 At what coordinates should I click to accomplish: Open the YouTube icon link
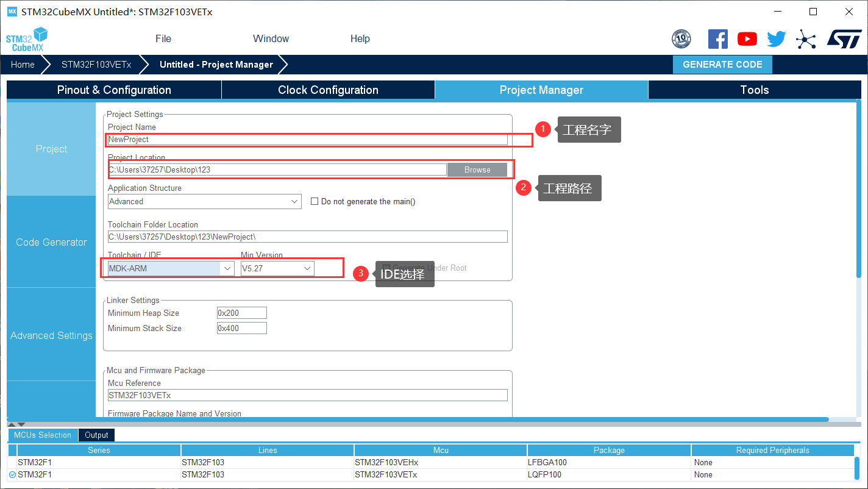click(747, 39)
